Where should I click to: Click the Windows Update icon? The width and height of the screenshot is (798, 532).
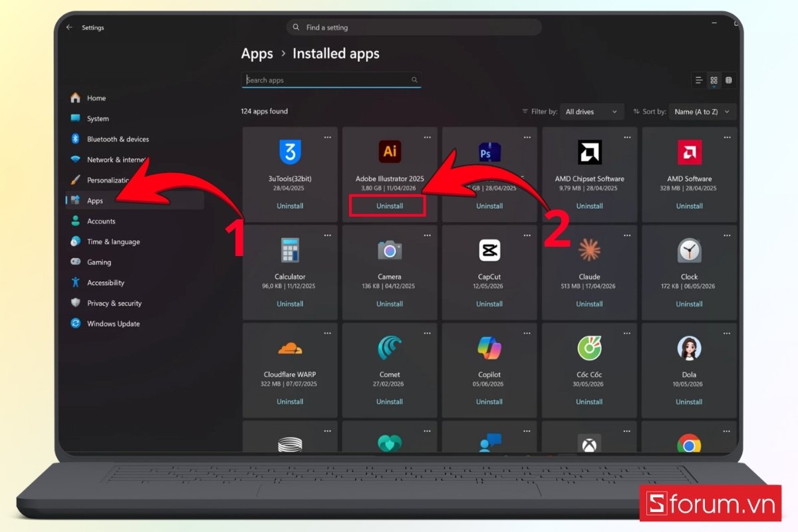coord(75,324)
